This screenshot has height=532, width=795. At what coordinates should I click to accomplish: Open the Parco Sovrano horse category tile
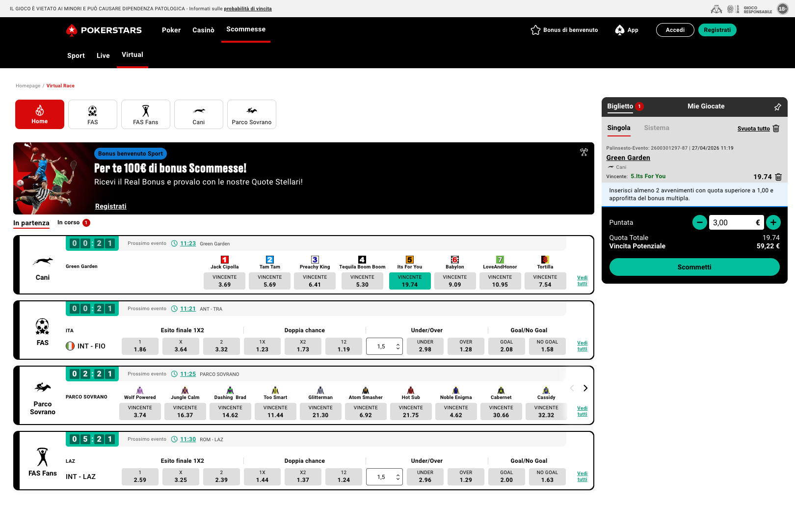click(252, 114)
